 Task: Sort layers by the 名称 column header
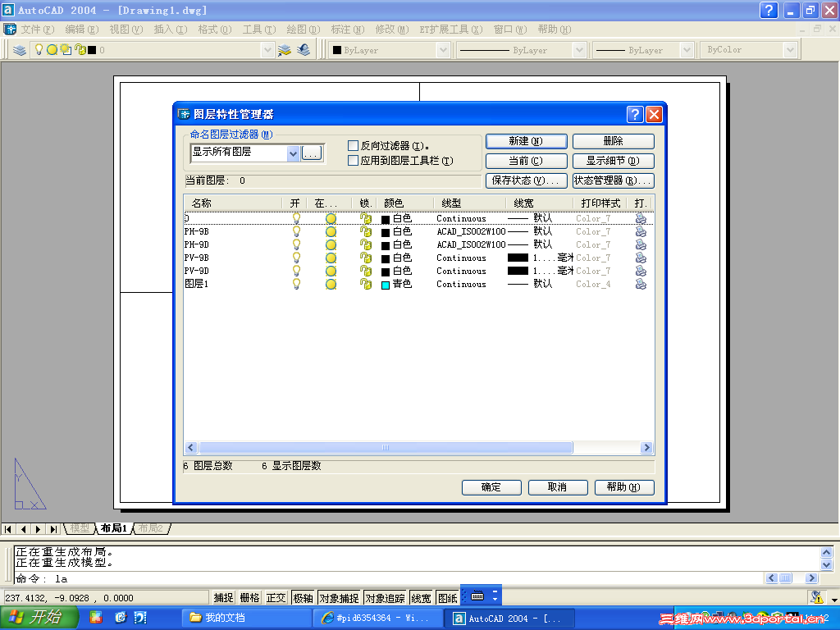(x=233, y=203)
